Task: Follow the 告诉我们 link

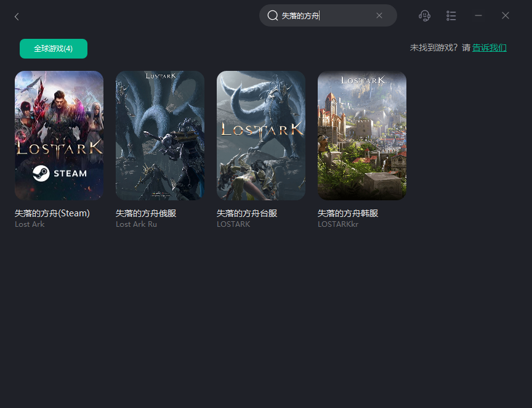Action: [490, 47]
